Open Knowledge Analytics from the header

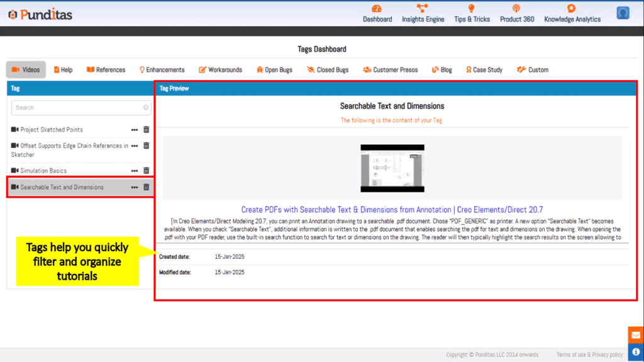point(572,13)
